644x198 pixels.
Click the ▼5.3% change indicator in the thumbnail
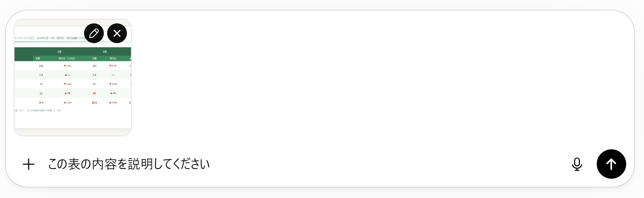tap(113, 66)
